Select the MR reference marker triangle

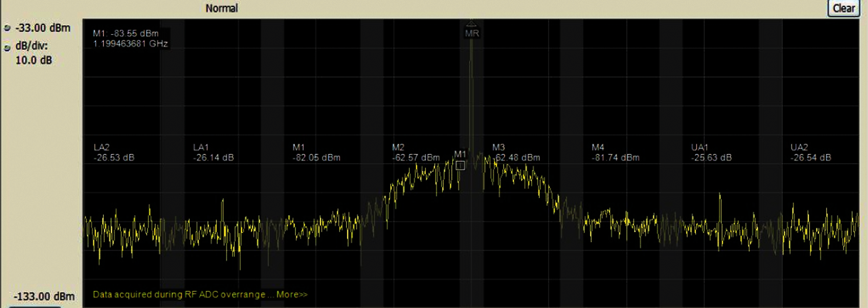click(x=471, y=24)
